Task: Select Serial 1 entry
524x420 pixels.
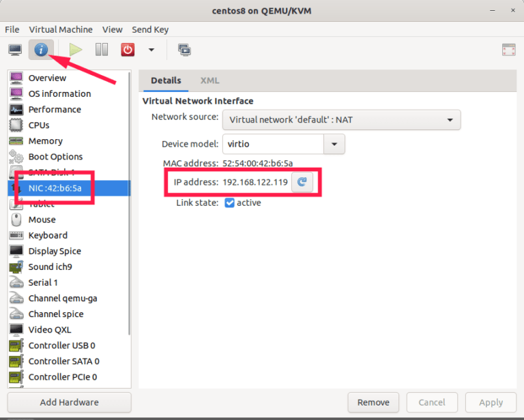Action: pyautogui.click(x=68, y=282)
